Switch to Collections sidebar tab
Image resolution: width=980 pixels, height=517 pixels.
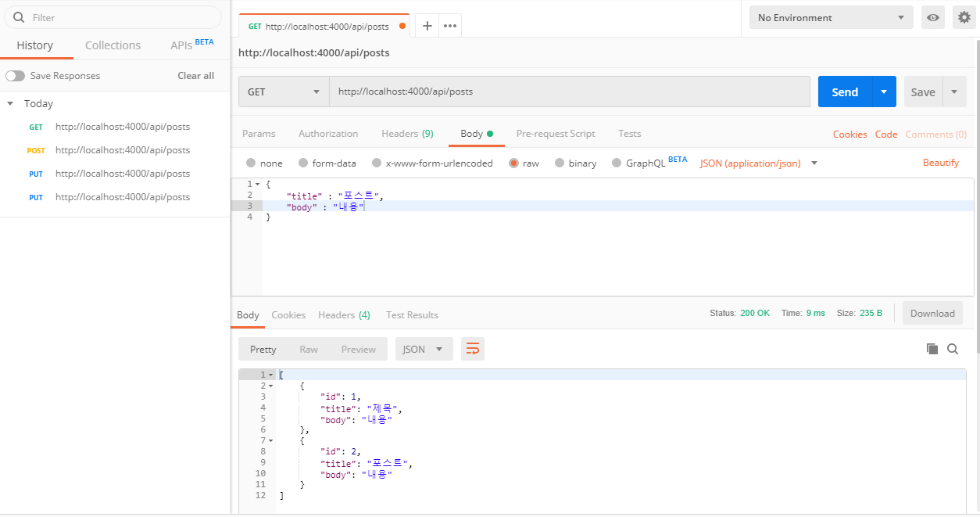[113, 45]
